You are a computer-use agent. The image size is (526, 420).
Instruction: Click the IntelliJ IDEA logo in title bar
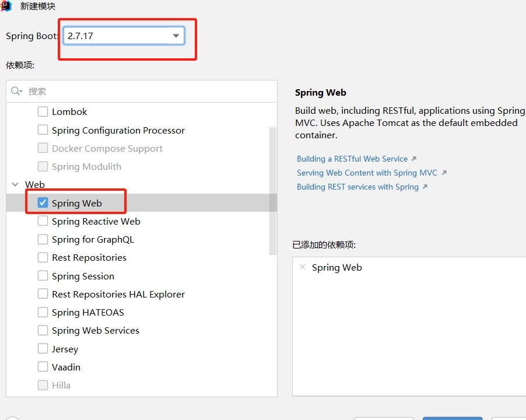pyautogui.click(x=6, y=6)
